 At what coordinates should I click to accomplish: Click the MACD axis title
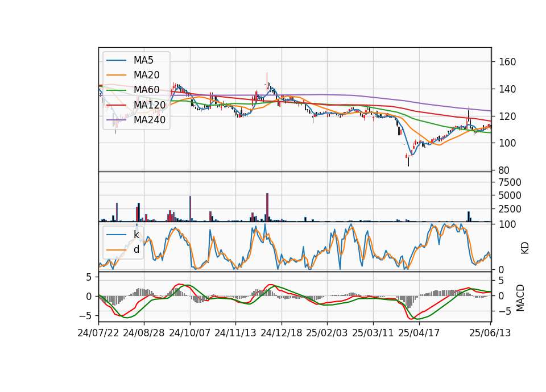coord(520,297)
